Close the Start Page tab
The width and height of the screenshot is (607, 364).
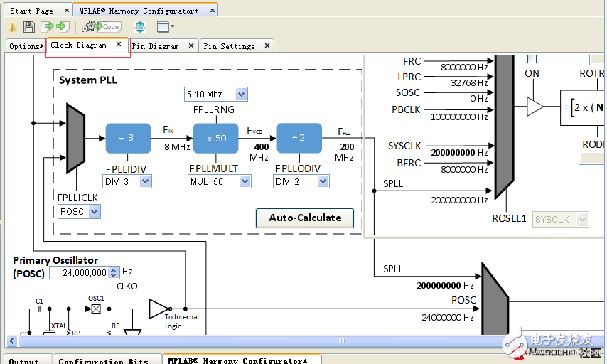pyautogui.click(x=65, y=11)
